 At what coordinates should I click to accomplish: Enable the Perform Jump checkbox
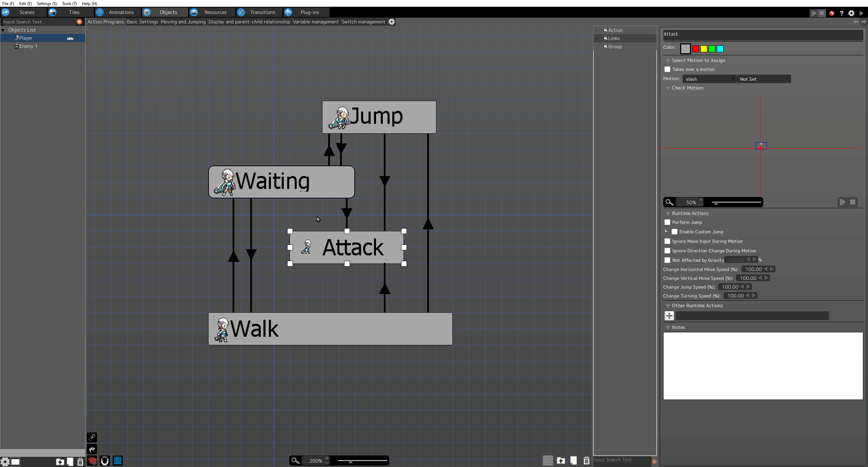point(667,222)
